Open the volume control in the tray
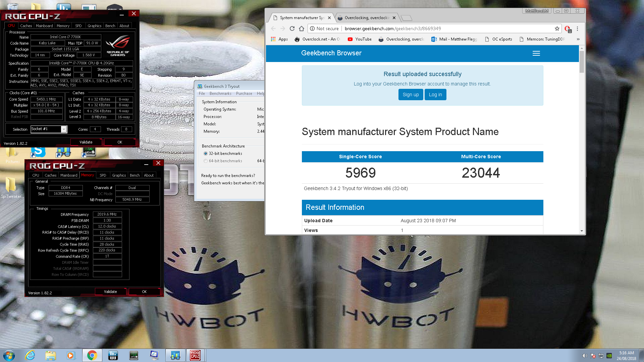The image size is (644, 362). pos(585,356)
